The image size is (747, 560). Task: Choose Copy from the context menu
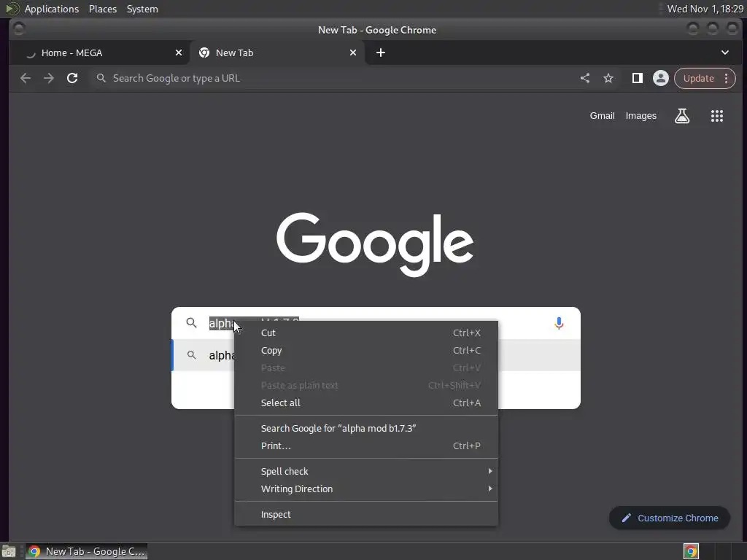click(366, 351)
